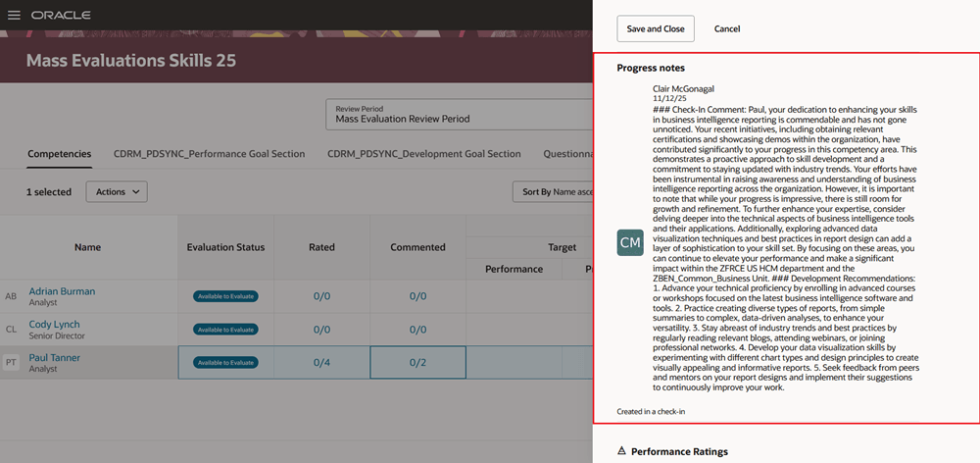This screenshot has width=980, height=463.
Task: Click the Senior Director title under Cody Lynch
Action: [57, 336]
